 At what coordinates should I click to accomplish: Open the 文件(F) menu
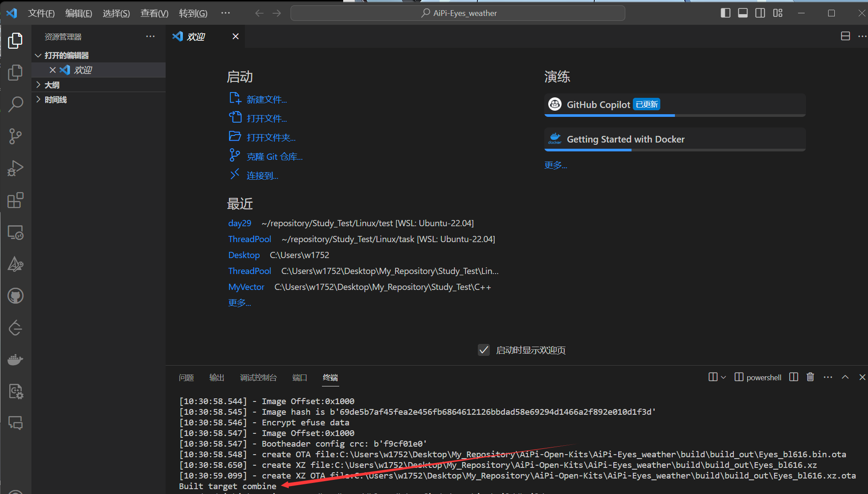click(x=41, y=13)
